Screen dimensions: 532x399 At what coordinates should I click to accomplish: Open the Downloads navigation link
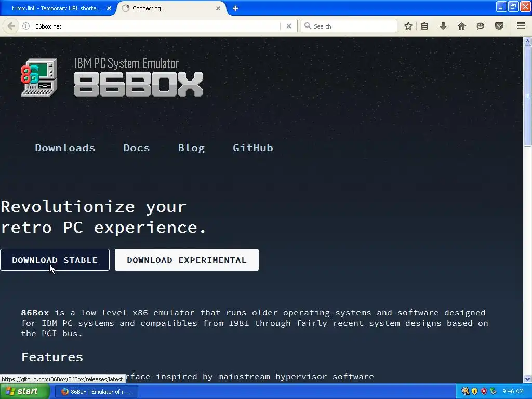tap(65, 148)
